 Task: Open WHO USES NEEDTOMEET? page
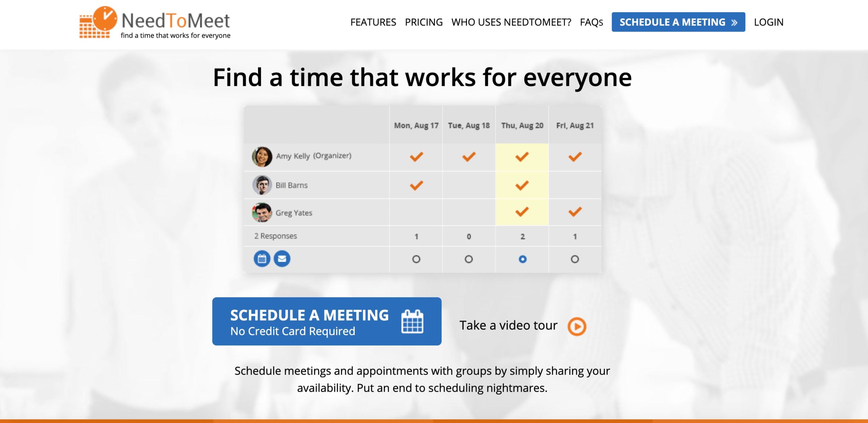[x=511, y=22]
